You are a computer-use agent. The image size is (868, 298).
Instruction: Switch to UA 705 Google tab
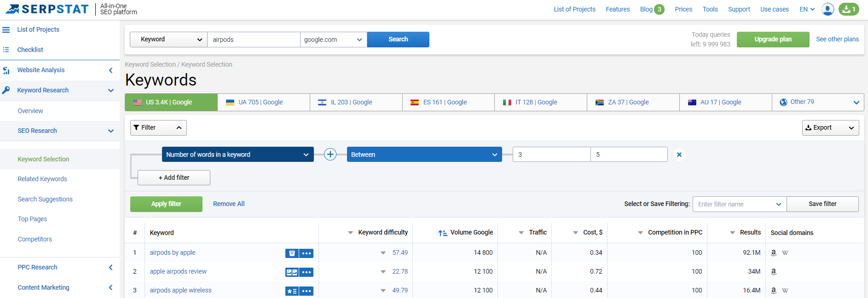(x=264, y=102)
